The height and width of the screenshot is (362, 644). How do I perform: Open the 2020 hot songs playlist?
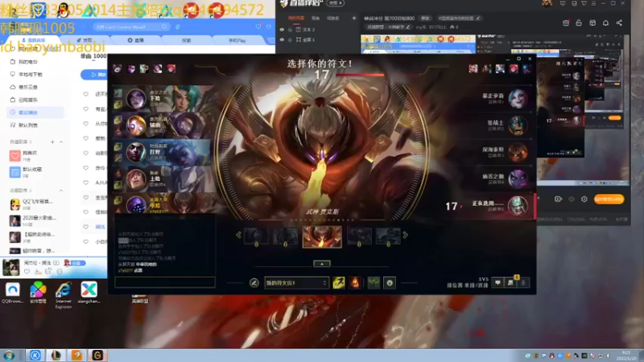(x=32, y=220)
